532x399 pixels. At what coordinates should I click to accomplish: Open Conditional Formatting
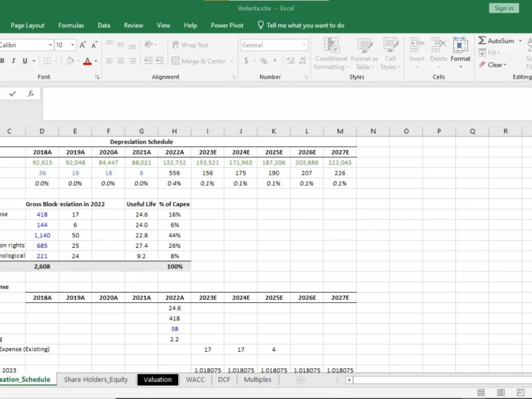click(330, 53)
